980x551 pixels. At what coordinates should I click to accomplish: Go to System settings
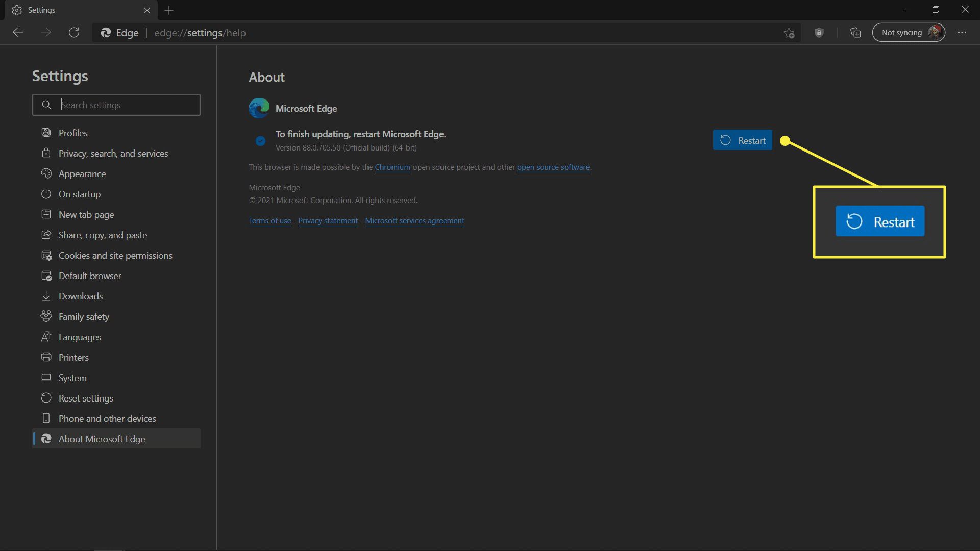coord(116,378)
